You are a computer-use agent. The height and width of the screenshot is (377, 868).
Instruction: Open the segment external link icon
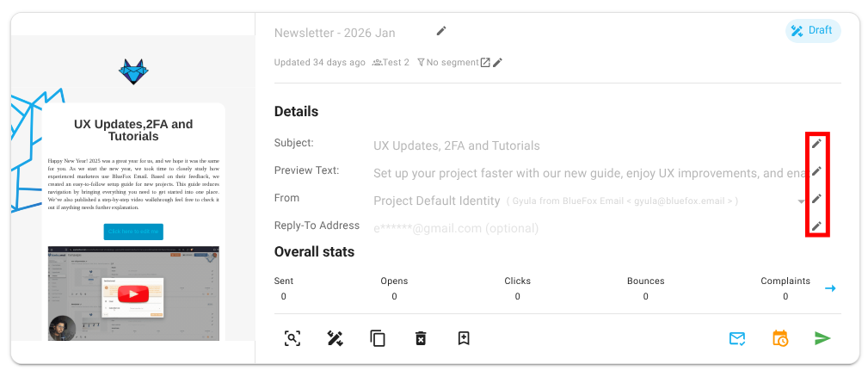click(485, 63)
